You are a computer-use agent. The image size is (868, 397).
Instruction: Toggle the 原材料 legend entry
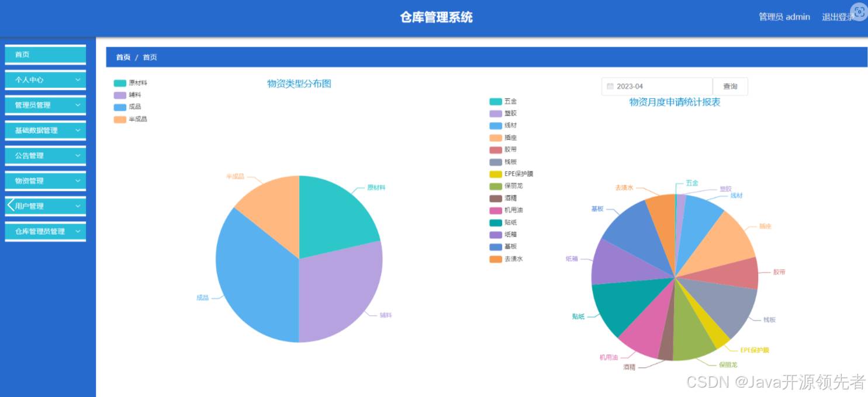130,83
